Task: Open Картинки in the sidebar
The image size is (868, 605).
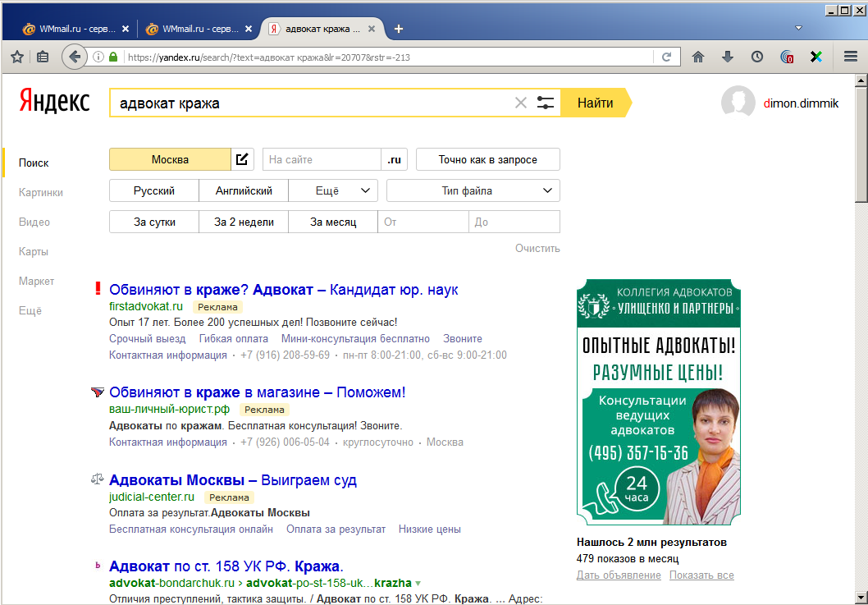Action: [41, 193]
